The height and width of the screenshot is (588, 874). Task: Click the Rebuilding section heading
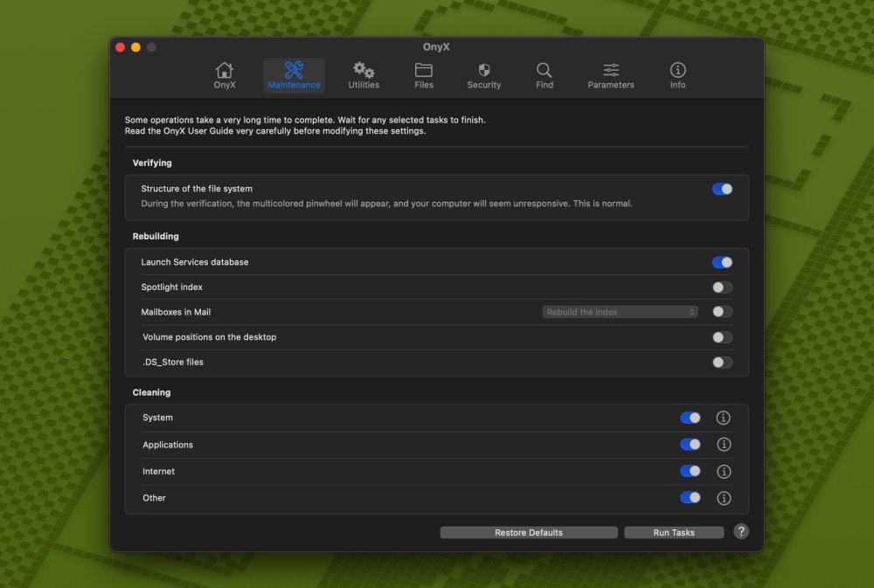click(156, 236)
